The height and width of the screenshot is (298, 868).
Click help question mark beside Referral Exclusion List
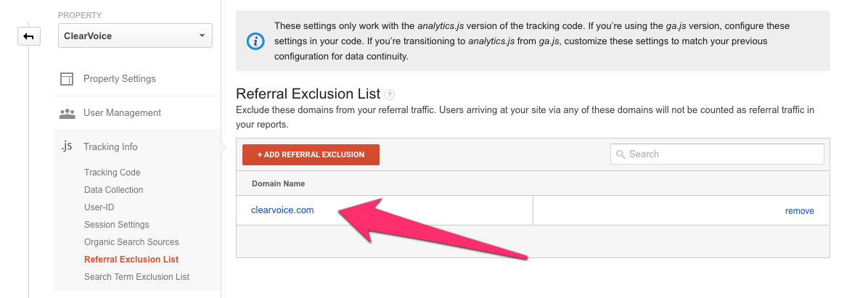tap(390, 94)
